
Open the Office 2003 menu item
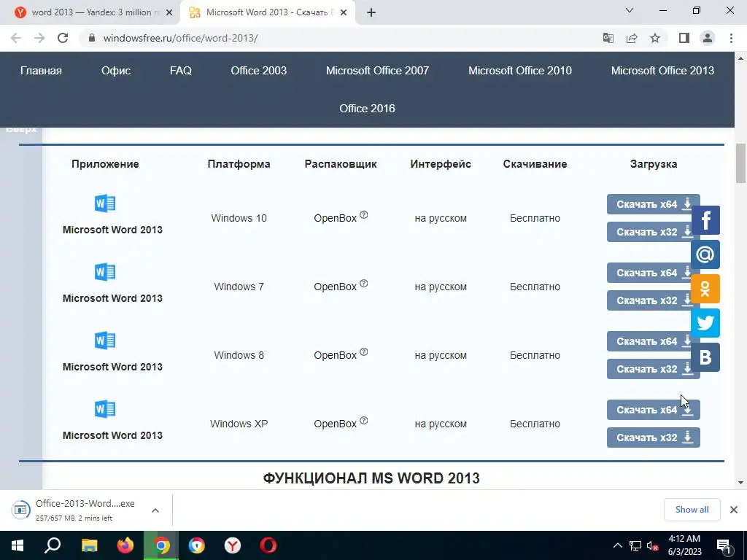pos(259,71)
